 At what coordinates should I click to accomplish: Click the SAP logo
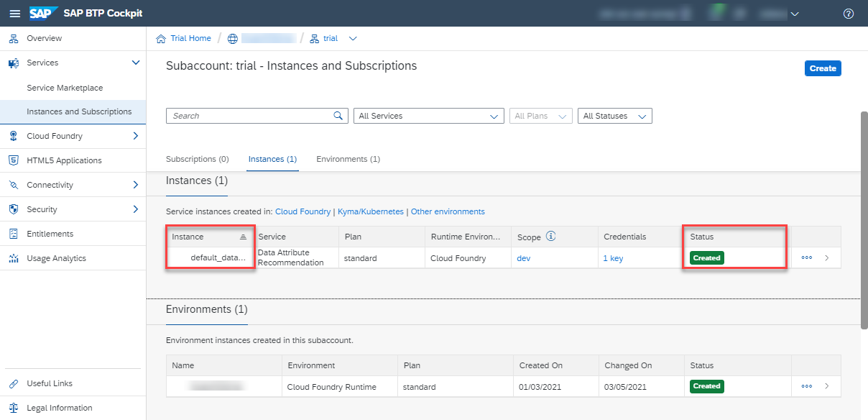44,13
